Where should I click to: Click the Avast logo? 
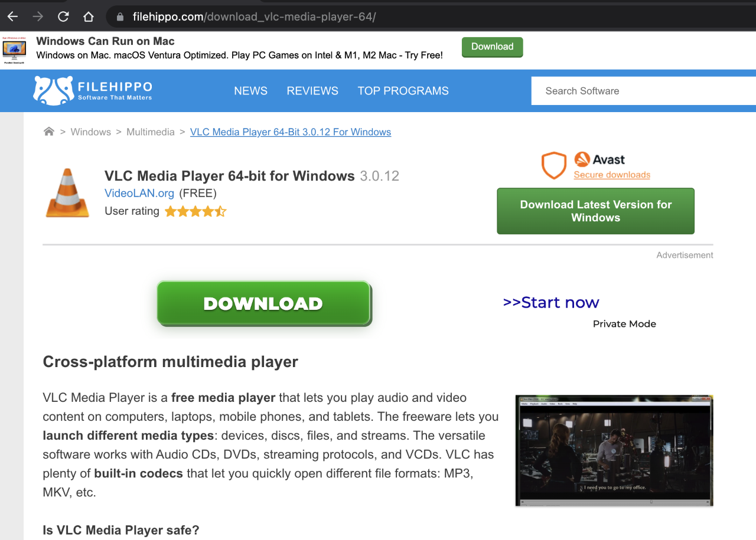(x=599, y=159)
